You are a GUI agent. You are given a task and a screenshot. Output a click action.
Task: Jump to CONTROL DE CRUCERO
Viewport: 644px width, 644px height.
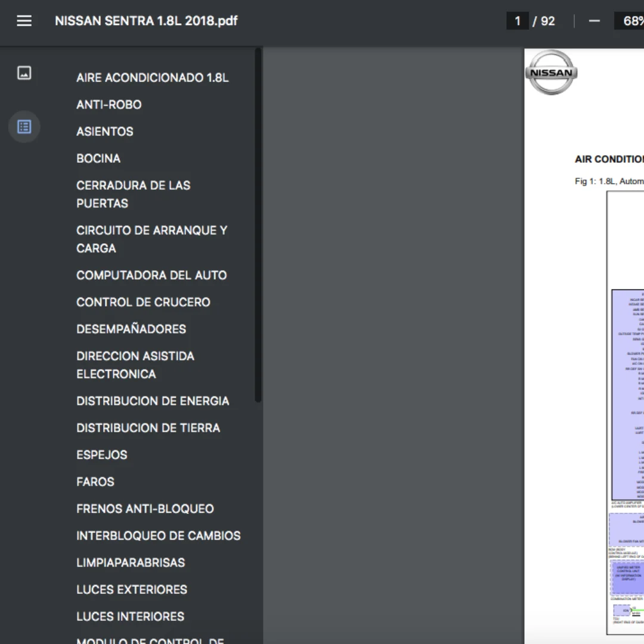click(x=143, y=302)
